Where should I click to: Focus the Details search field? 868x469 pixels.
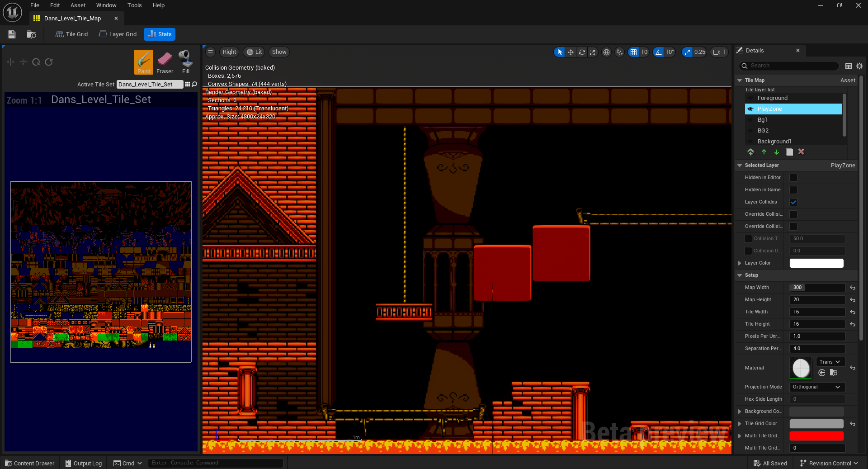point(789,66)
